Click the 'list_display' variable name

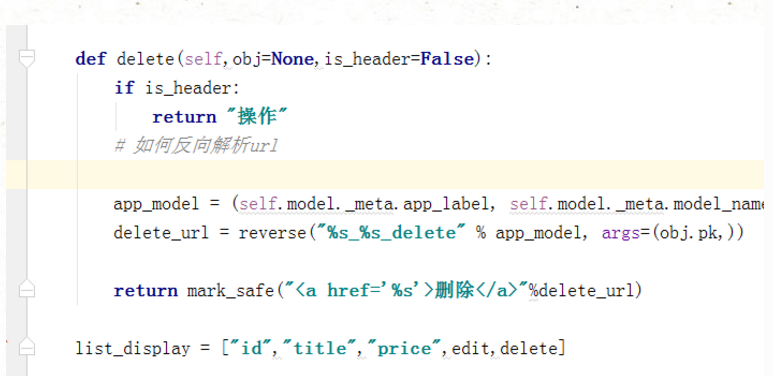(132, 349)
